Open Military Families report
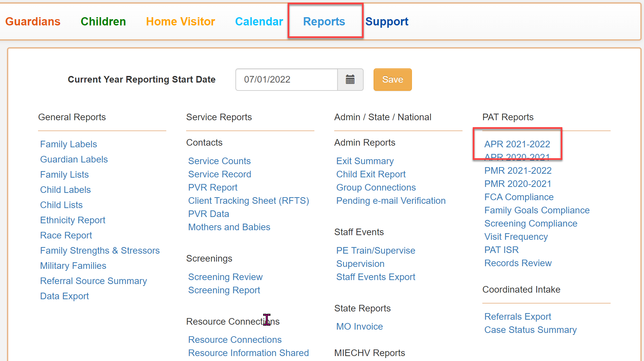Image resolution: width=644 pixels, height=361 pixels. pyautogui.click(x=73, y=266)
